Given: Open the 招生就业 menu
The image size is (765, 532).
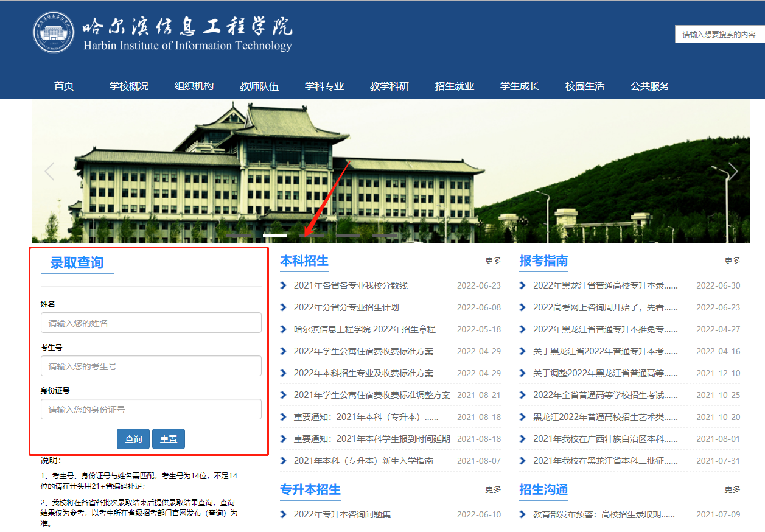Looking at the screenshot, I should (455, 86).
